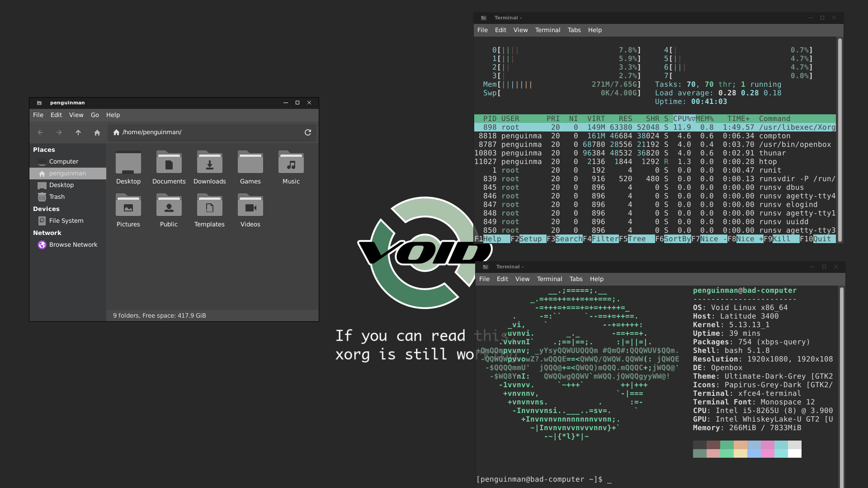The height and width of the screenshot is (488, 868).
Task: Sort htop by CPU% column header
Action: 684,119
